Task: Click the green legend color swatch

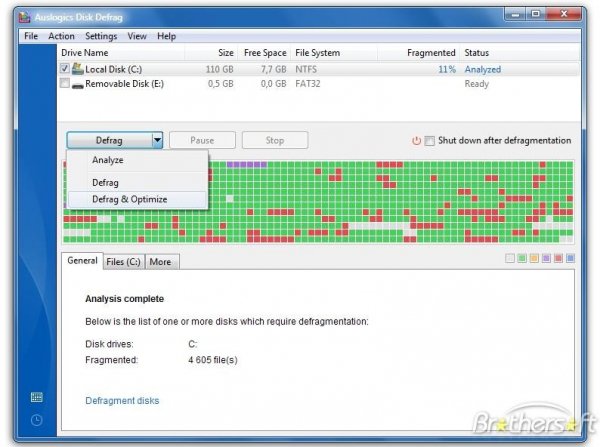Action: click(x=522, y=258)
